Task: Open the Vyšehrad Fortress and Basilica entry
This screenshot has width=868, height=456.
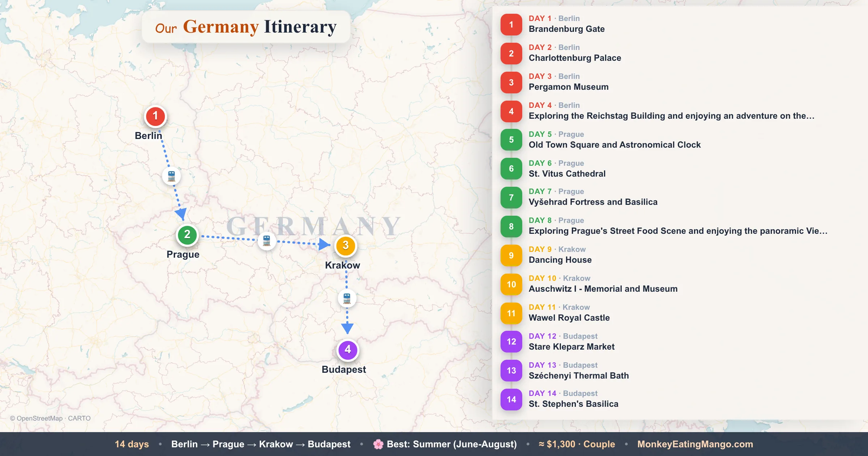Action: [x=593, y=202]
